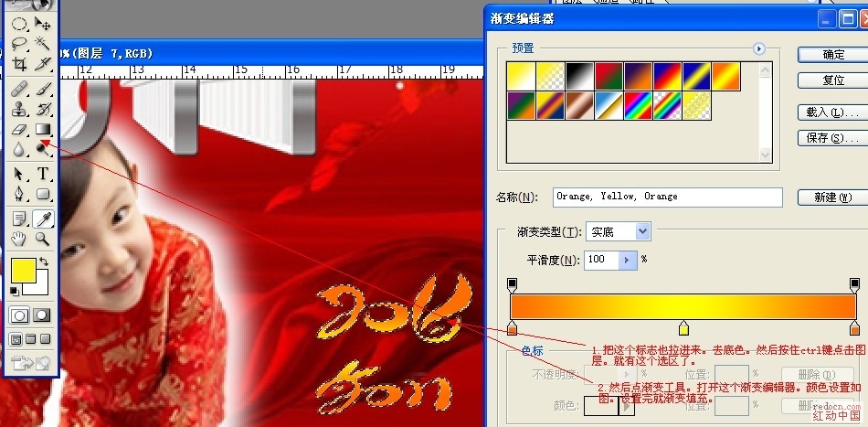Choose the Foreground to Transparent preset
Image resolution: width=868 pixels, height=427 pixels.
coord(550,77)
